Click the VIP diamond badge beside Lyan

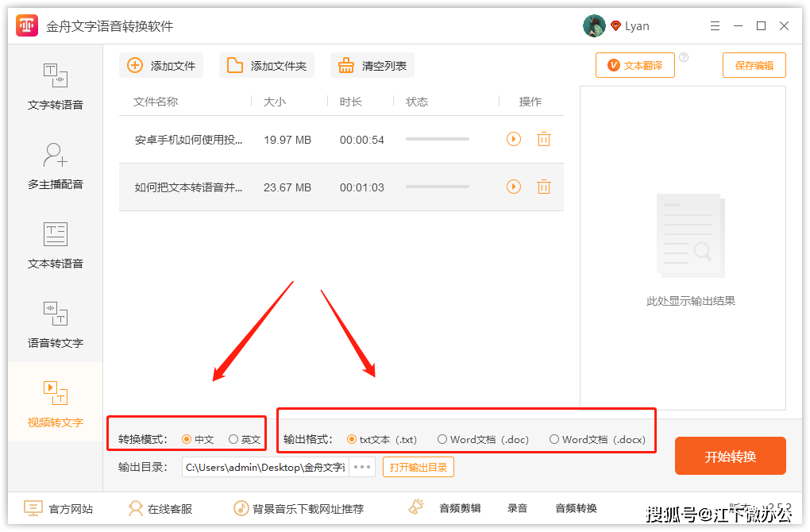(615, 26)
